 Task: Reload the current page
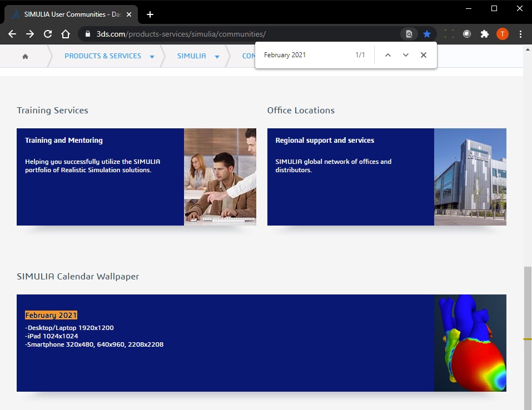point(48,34)
